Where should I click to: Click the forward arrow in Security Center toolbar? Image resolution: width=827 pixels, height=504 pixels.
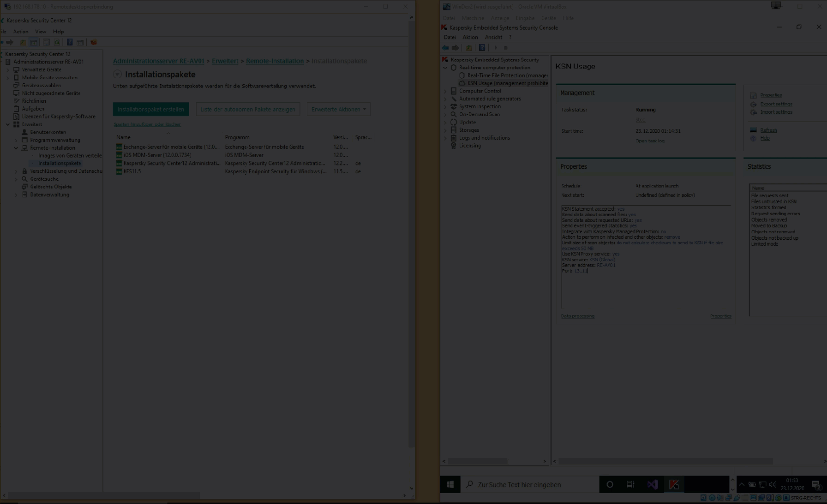[x=10, y=42]
